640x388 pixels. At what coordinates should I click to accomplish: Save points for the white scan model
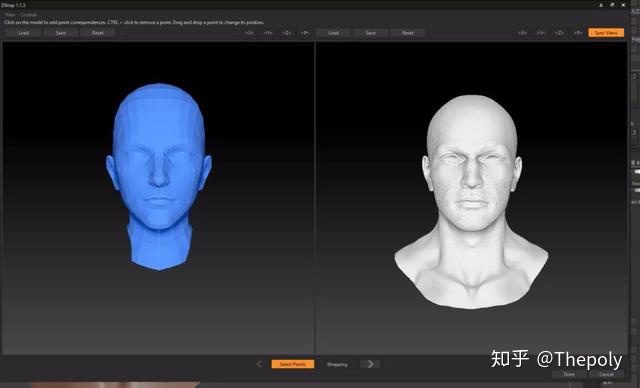pos(371,33)
